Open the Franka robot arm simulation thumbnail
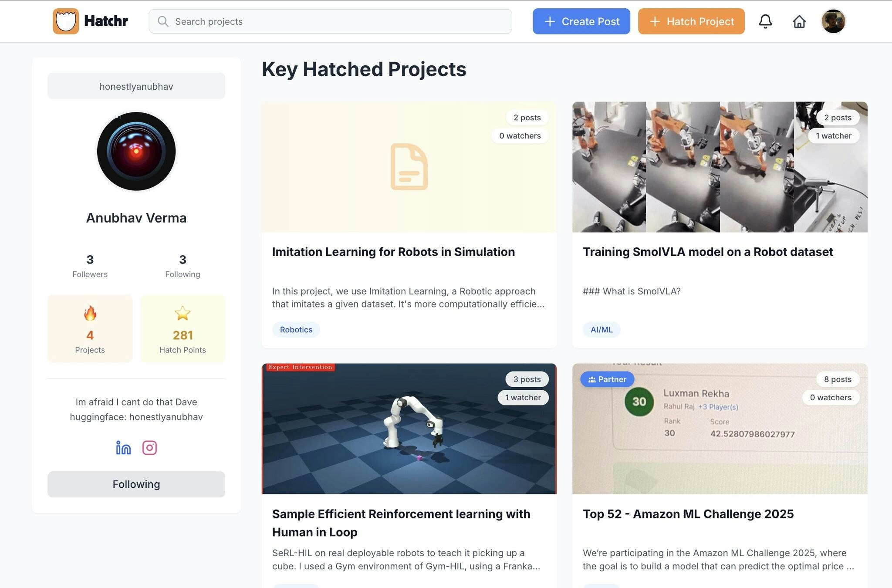 click(409, 429)
